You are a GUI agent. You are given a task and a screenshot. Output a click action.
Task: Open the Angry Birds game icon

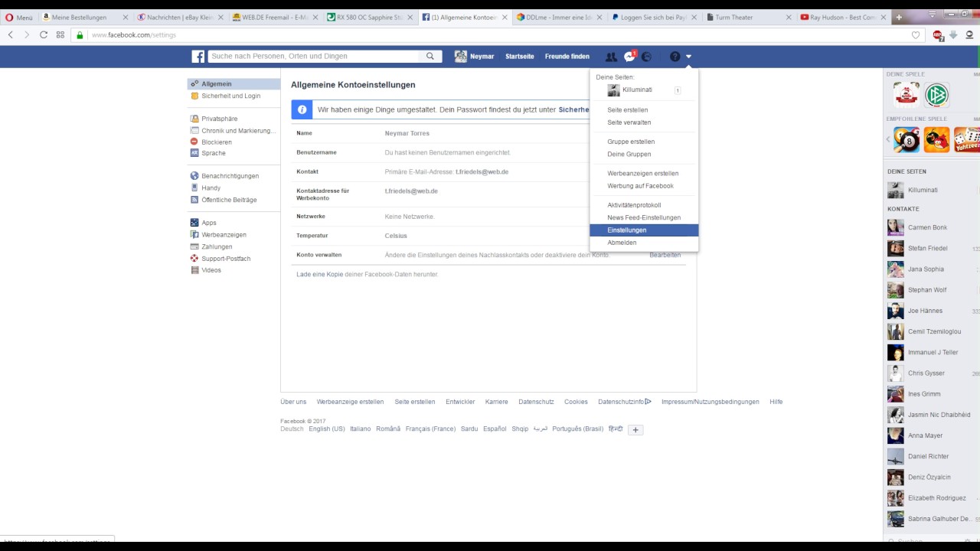point(936,140)
